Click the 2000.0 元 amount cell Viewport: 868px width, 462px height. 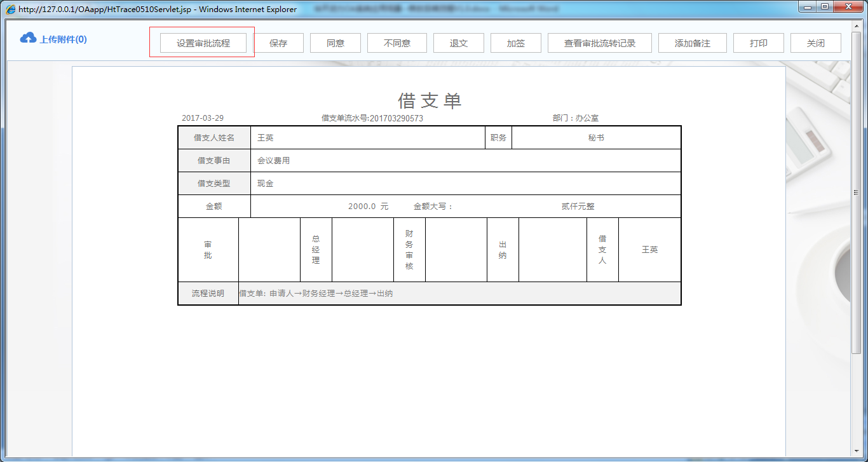coord(369,205)
